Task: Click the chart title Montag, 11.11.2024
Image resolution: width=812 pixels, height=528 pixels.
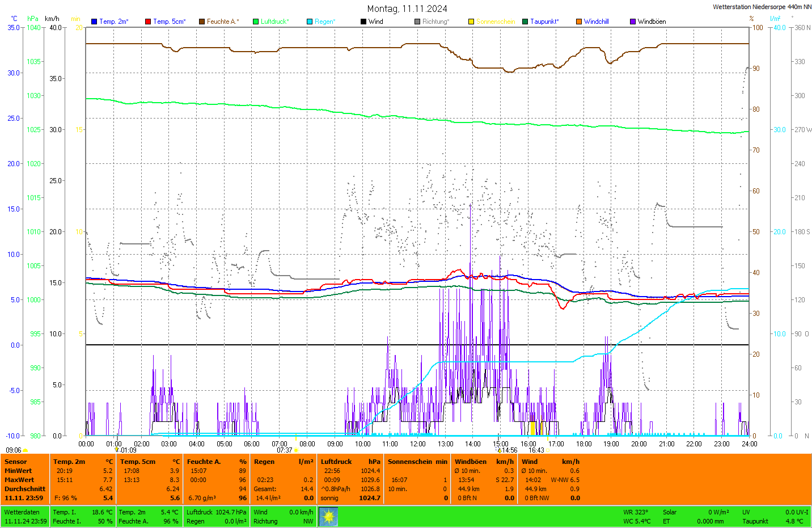Action: point(407,9)
